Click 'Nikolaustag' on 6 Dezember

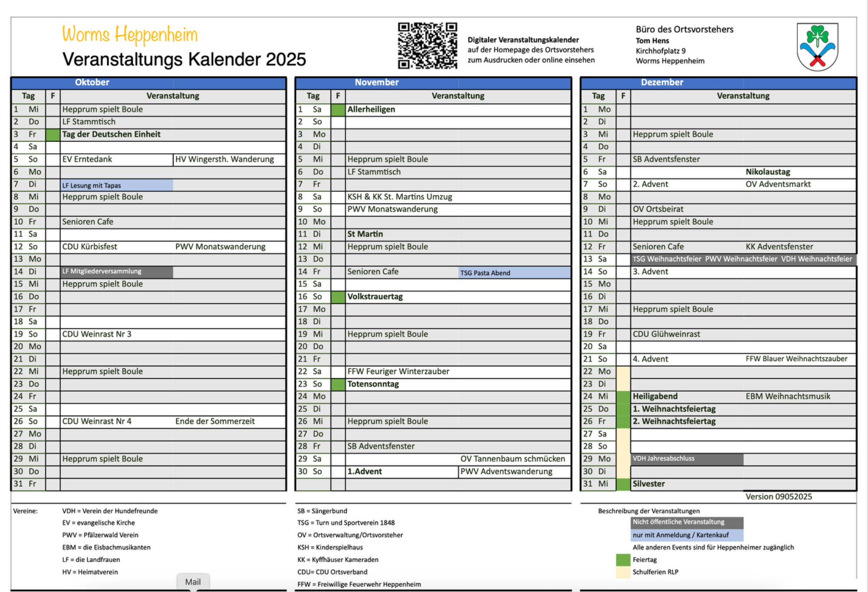coord(768,172)
